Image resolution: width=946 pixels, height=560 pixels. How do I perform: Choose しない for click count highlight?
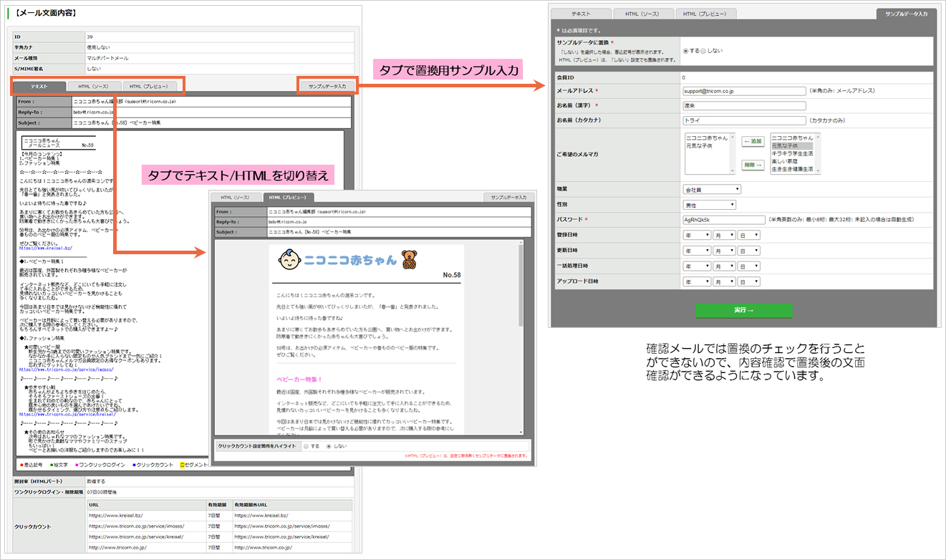(329, 446)
